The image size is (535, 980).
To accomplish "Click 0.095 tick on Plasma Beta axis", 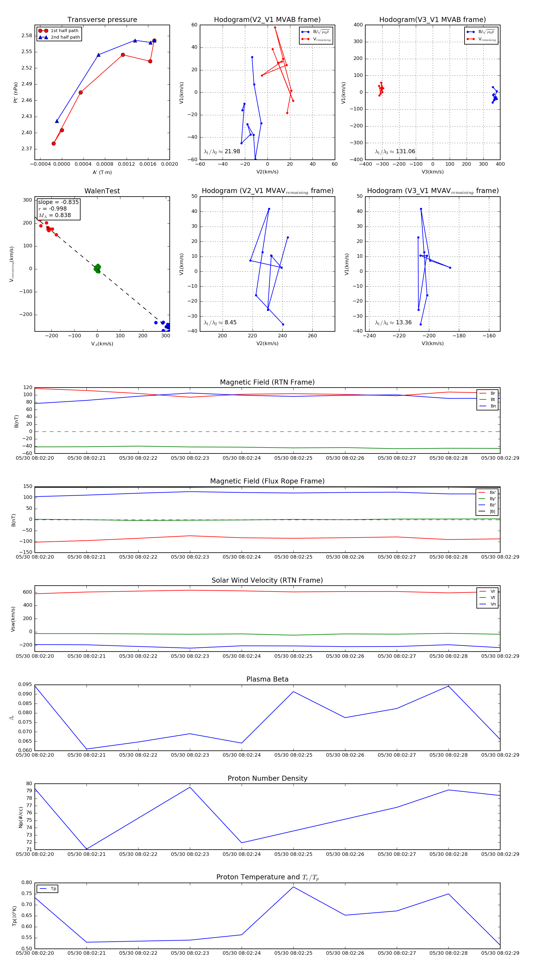I will point(25,685).
